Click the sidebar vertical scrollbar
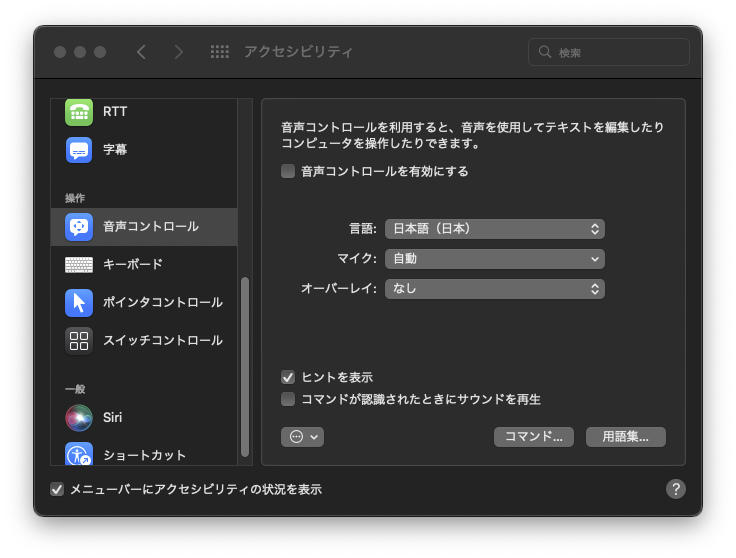The image size is (736, 558). point(245,366)
